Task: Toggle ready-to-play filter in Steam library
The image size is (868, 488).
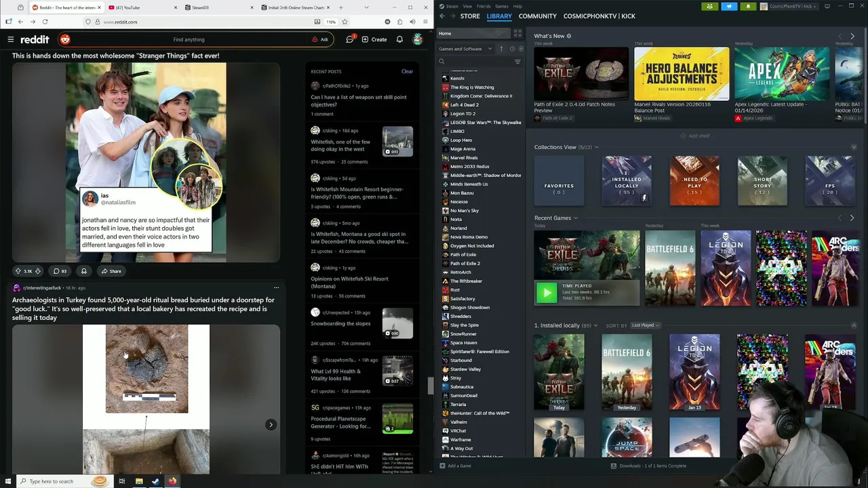Action: point(520,49)
